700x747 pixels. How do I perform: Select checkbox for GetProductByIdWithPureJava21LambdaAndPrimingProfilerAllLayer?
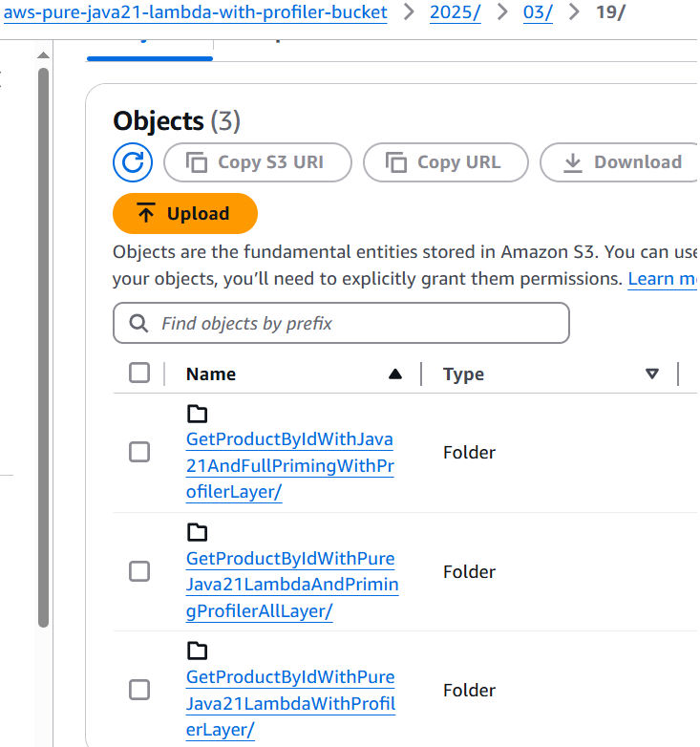pyautogui.click(x=139, y=571)
